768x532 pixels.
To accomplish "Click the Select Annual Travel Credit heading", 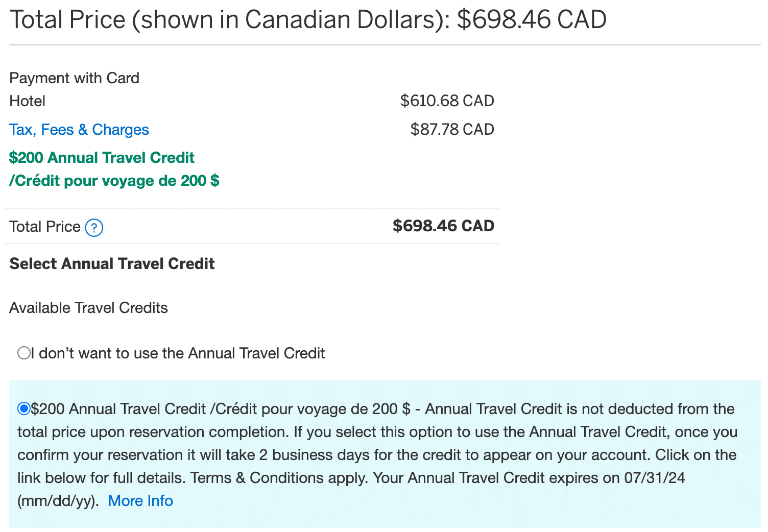I will click(111, 263).
